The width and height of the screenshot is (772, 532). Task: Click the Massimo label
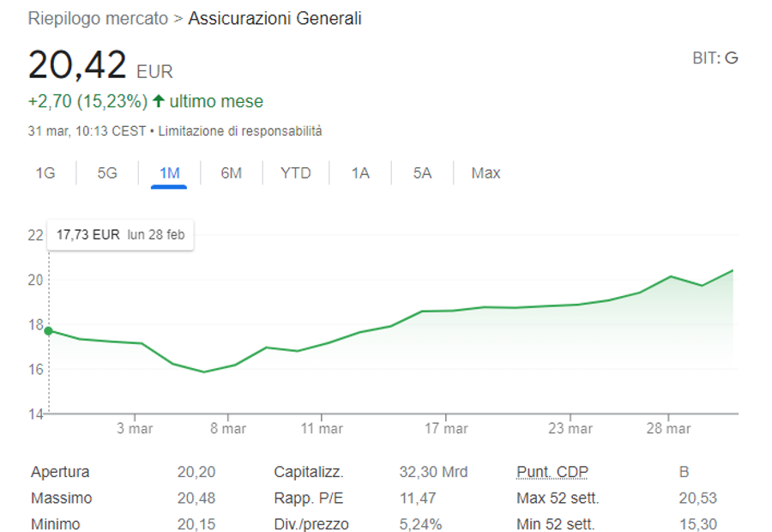click(61, 498)
